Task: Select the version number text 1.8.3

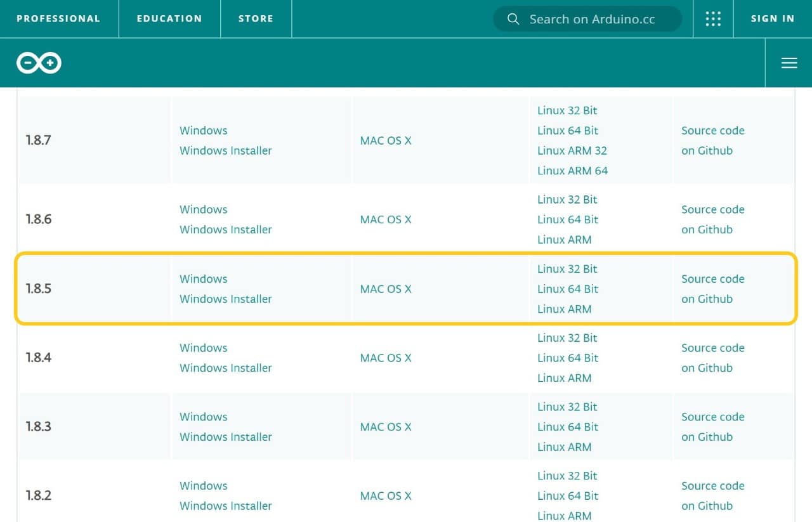Action: click(x=39, y=427)
